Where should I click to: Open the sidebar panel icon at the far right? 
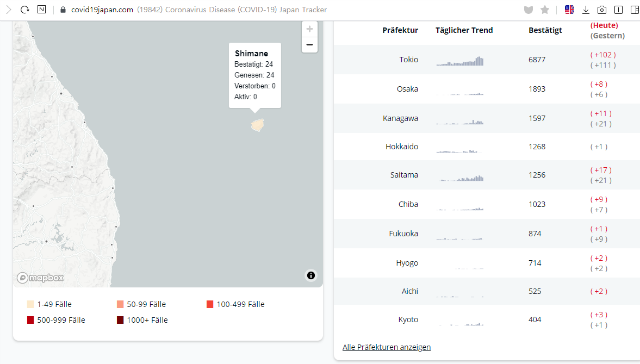635,9
